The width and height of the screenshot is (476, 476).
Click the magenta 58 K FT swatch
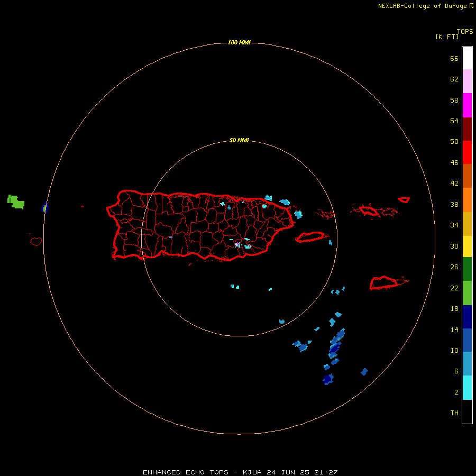467,105
